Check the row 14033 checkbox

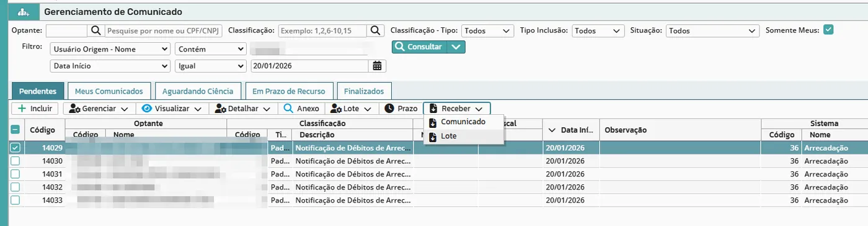click(15, 200)
